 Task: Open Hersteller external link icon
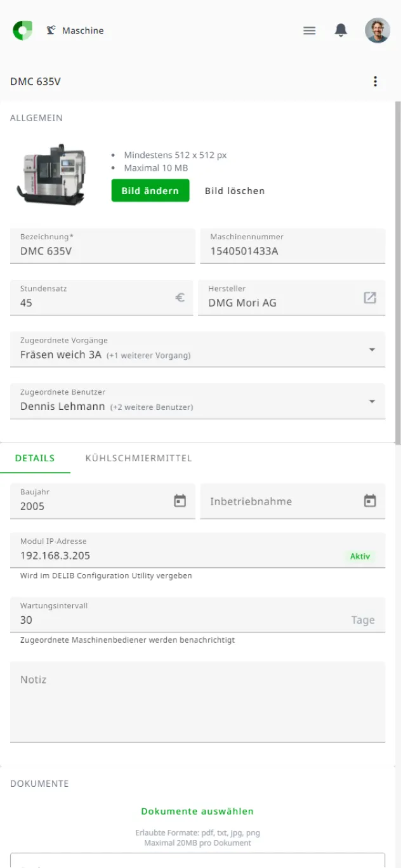[370, 298]
